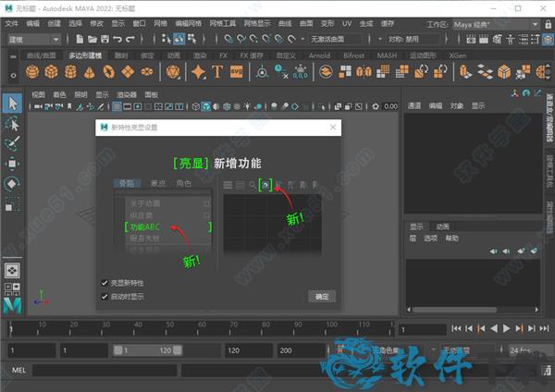Screen dimensions: 555x392
Task: Click the range slider bar 1 to 120
Action: [x=148, y=350]
